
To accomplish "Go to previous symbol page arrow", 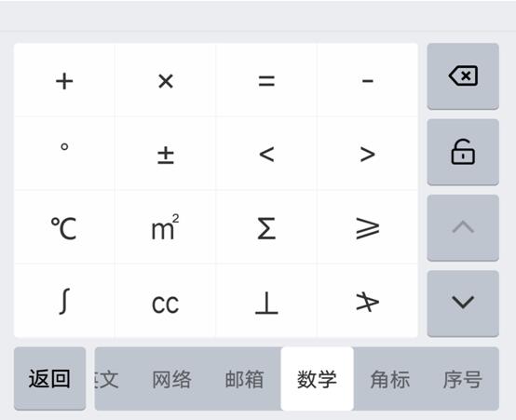I will [463, 228].
